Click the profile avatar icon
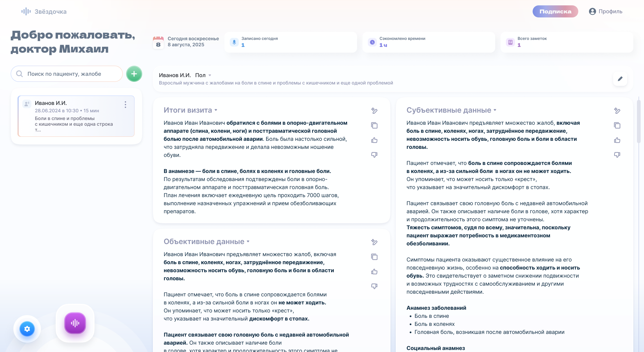Viewport: 644px width, 352px height. tap(592, 11)
